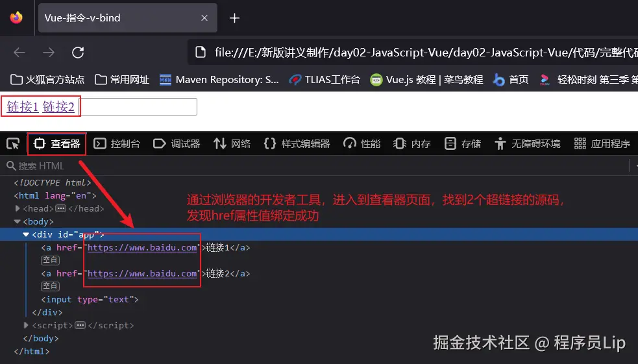Reload the current page
638x364 pixels.
coord(78,53)
